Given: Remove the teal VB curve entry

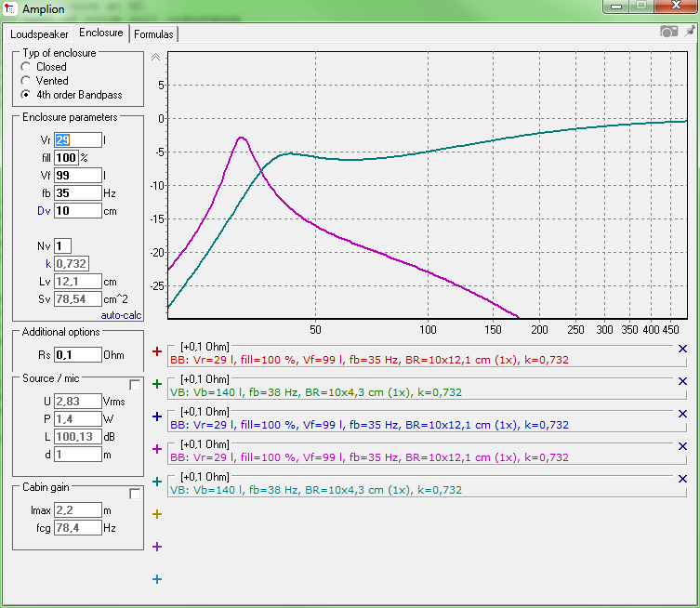Looking at the screenshot, I should 682,479.
